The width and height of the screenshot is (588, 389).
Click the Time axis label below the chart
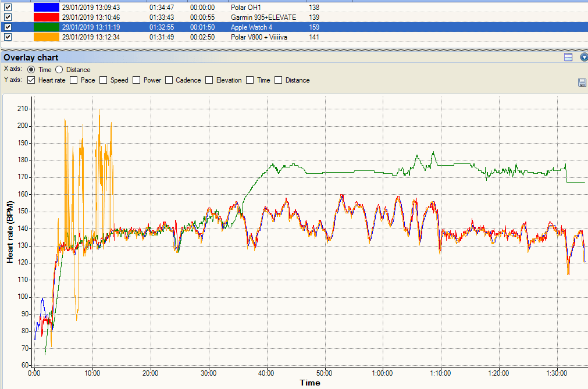pyautogui.click(x=310, y=383)
